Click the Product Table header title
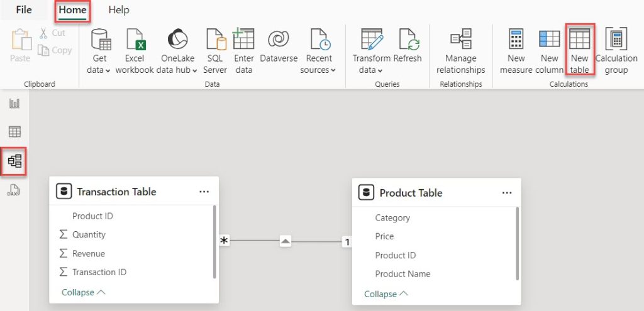644x311 pixels. point(411,193)
